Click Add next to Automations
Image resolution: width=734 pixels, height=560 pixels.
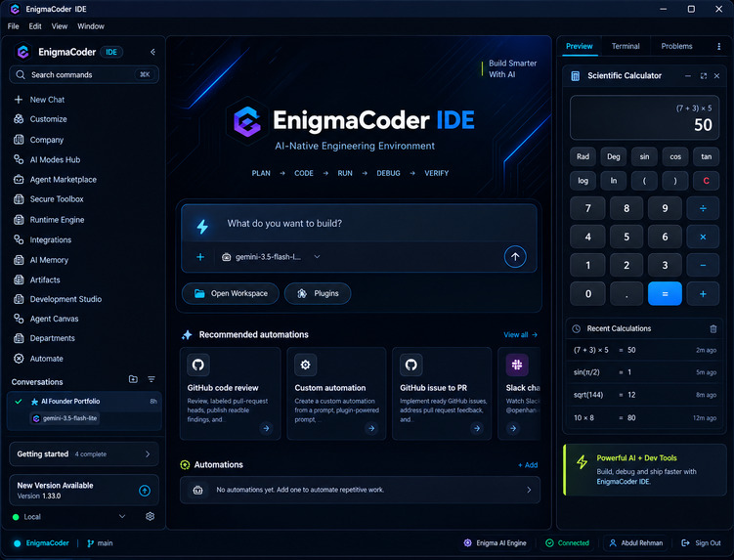point(528,465)
